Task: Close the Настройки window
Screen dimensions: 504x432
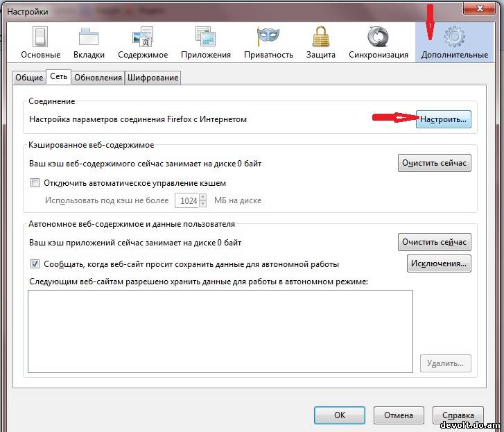Action: [x=478, y=8]
